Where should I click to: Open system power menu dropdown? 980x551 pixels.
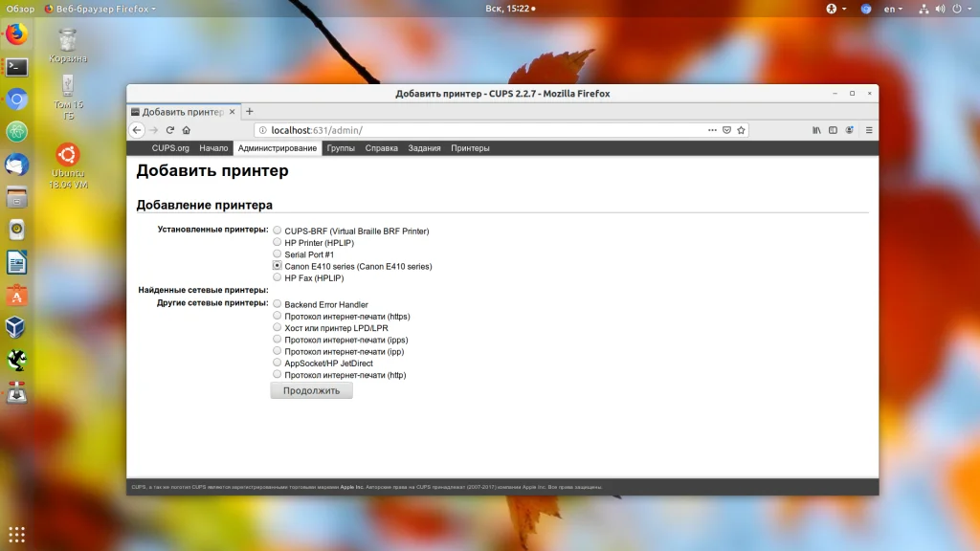[x=962, y=9]
